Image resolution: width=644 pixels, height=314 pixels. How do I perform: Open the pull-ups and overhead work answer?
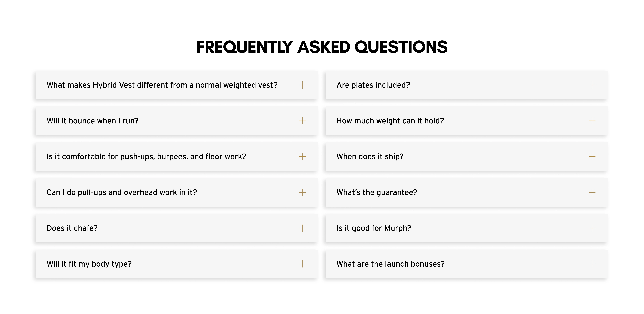122,192
